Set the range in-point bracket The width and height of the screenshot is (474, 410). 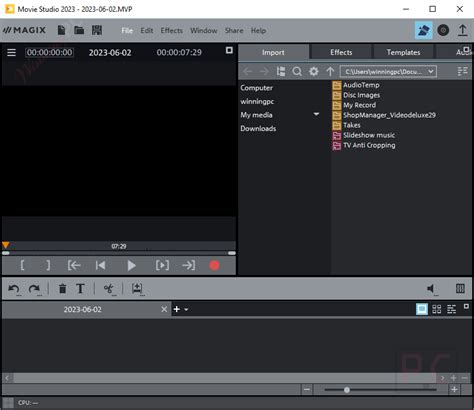click(22, 265)
